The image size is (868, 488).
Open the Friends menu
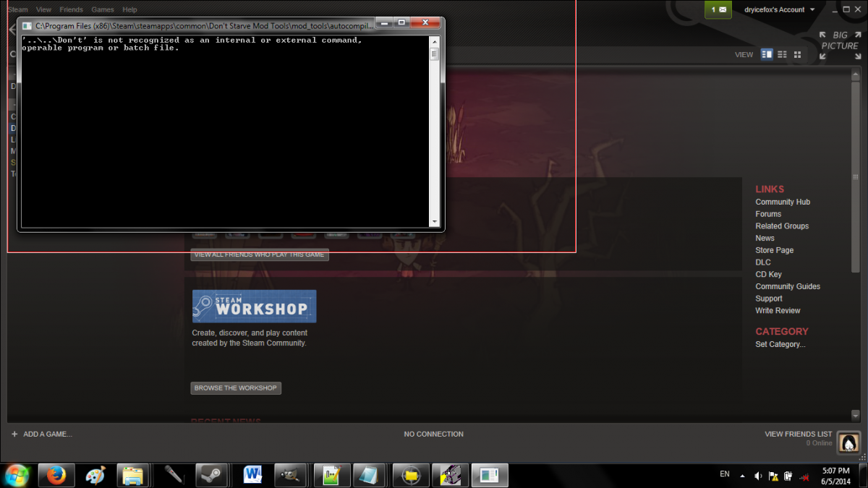pyautogui.click(x=71, y=9)
